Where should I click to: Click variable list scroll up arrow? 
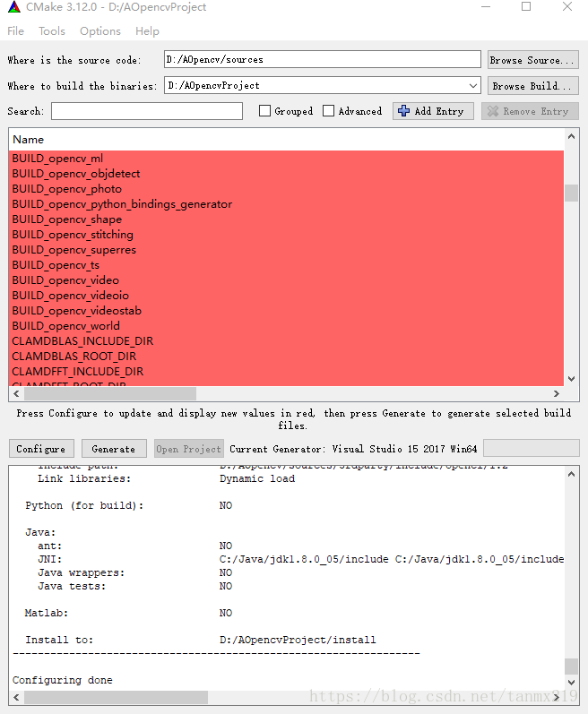click(x=571, y=136)
